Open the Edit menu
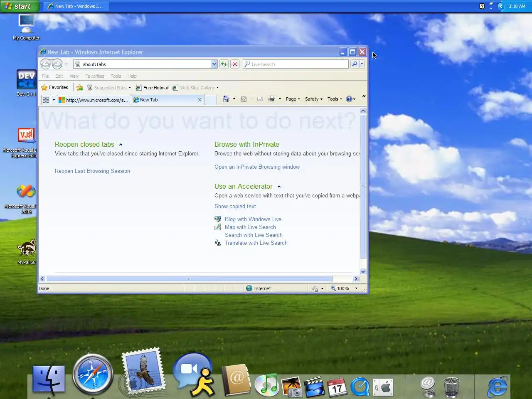This screenshot has width=532, height=399. pos(59,76)
